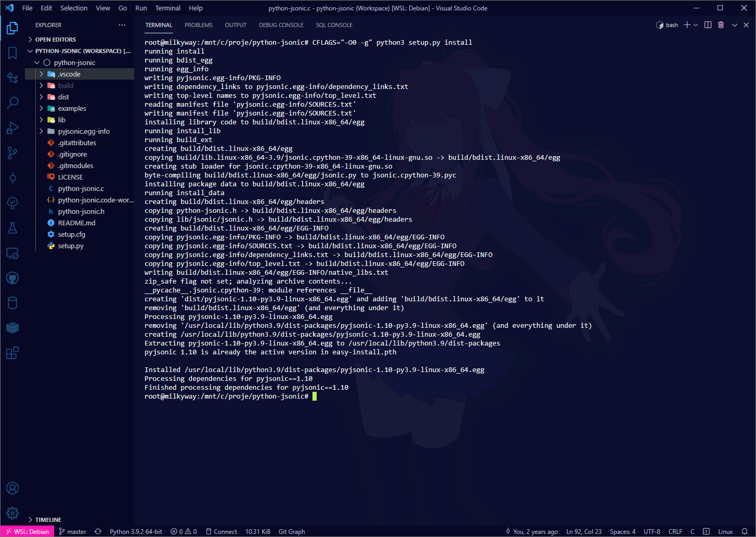Switch to the SQL CONSOLE tab
The image size is (756, 537).
tap(334, 25)
